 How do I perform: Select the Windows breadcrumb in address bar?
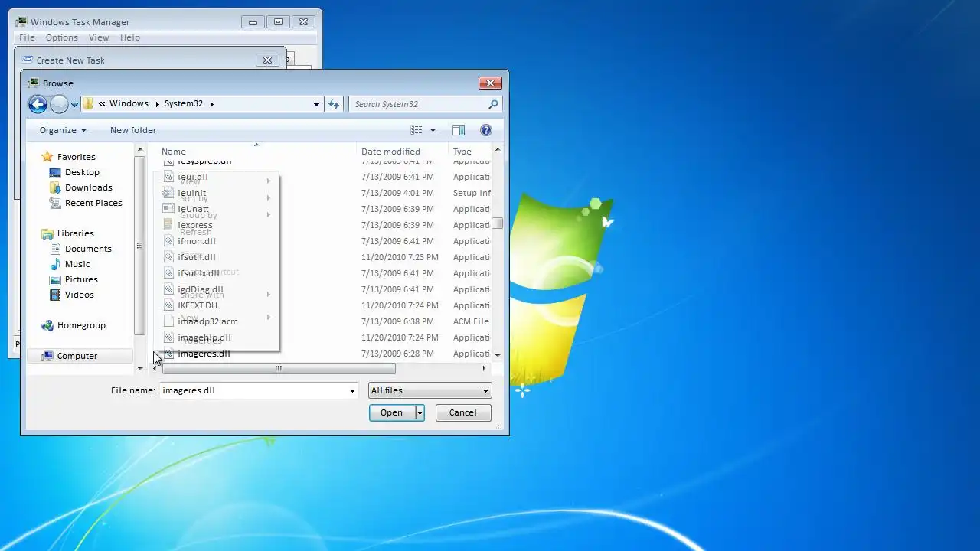coord(129,104)
